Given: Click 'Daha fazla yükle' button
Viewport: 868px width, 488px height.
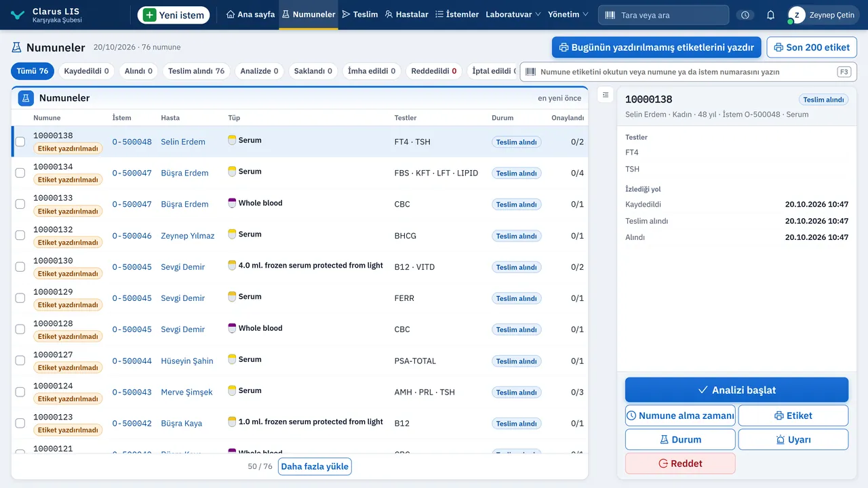Looking at the screenshot, I should (x=315, y=466).
